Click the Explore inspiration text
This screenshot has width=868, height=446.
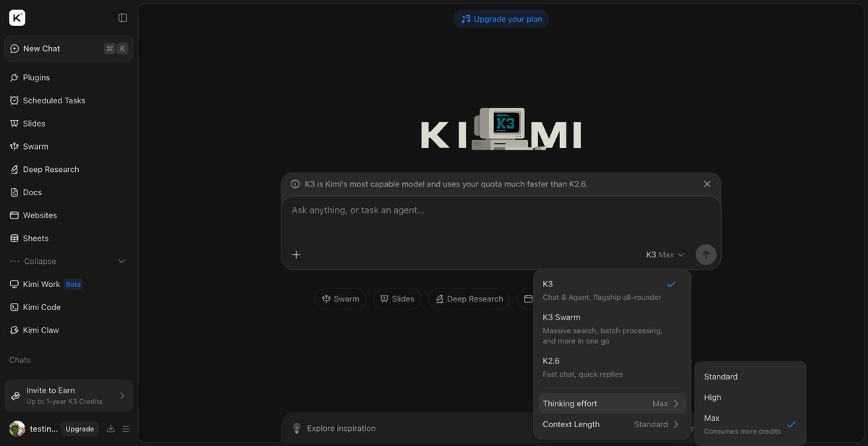click(341, 429)
